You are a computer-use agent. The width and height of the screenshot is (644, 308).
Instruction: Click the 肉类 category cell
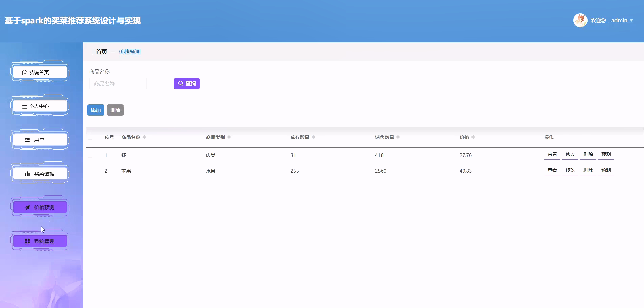coord(211,155)
